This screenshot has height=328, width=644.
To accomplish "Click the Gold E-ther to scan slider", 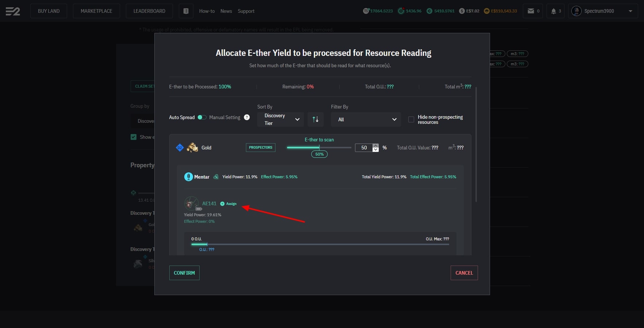I will (319, 148).
